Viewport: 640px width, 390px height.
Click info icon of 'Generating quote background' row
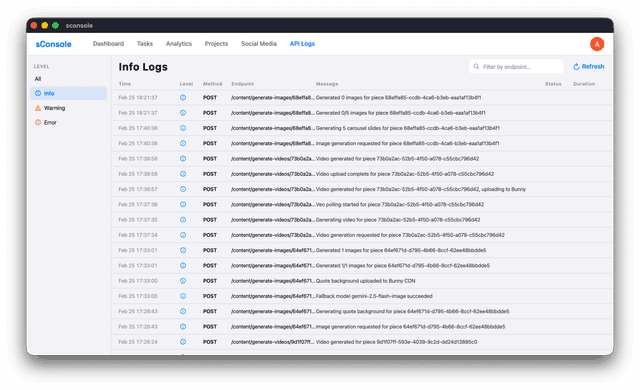(x=183, y=311)
